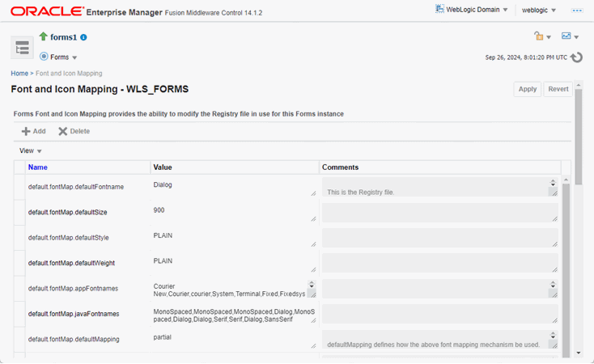The height and width of the screenshot is (364, 594).
Task: Click the page's vertical scrollbar thumb
Action: click(x=578, y=137)
